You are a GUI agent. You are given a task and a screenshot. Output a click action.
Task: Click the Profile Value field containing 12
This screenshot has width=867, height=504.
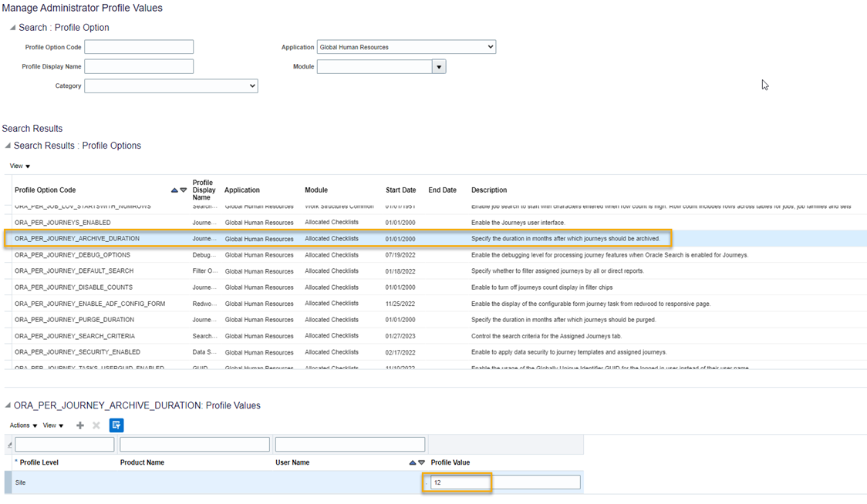[x=505, y=482]
